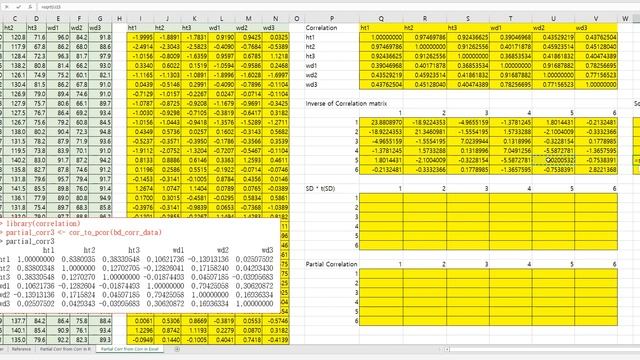Click R output value 0.8380035 in ht1 row
This screenshot has height=360, width=640.
pyautogui.click(x=78, y=259)
